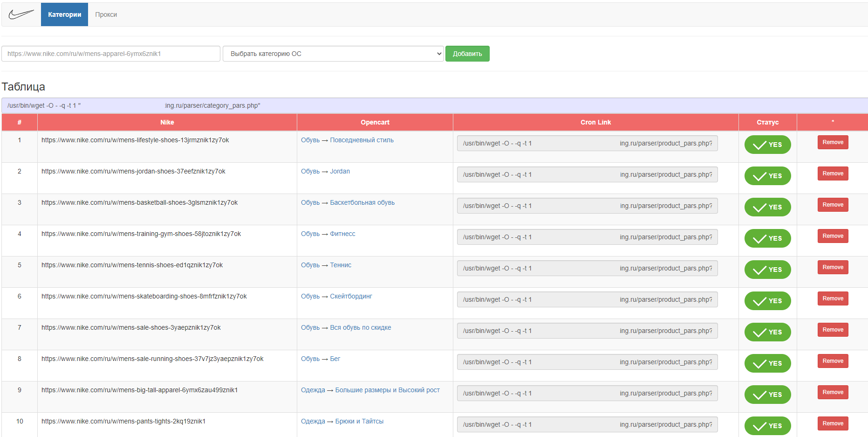
Task: Select cron link field in row 4
Action: click(587, 237)
